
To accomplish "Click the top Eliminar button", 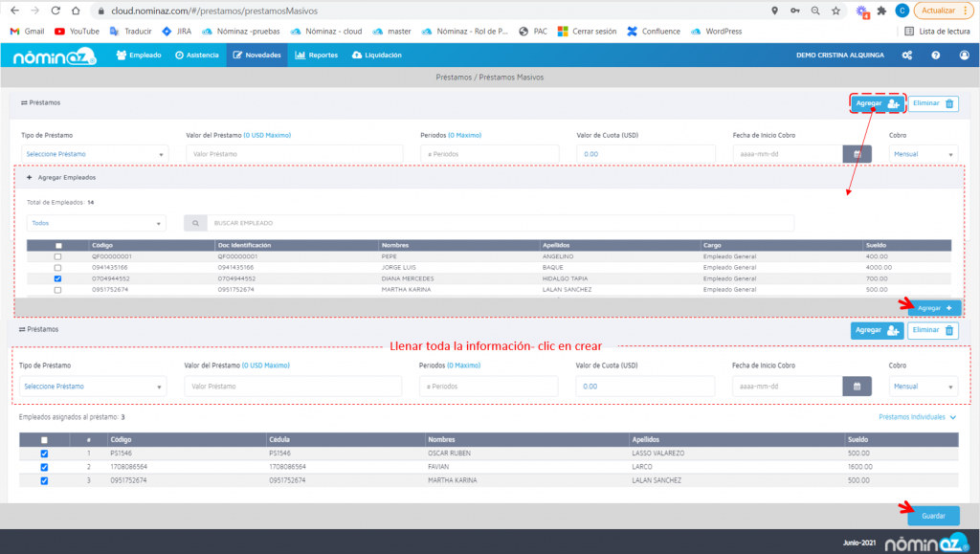I will 933,103.
